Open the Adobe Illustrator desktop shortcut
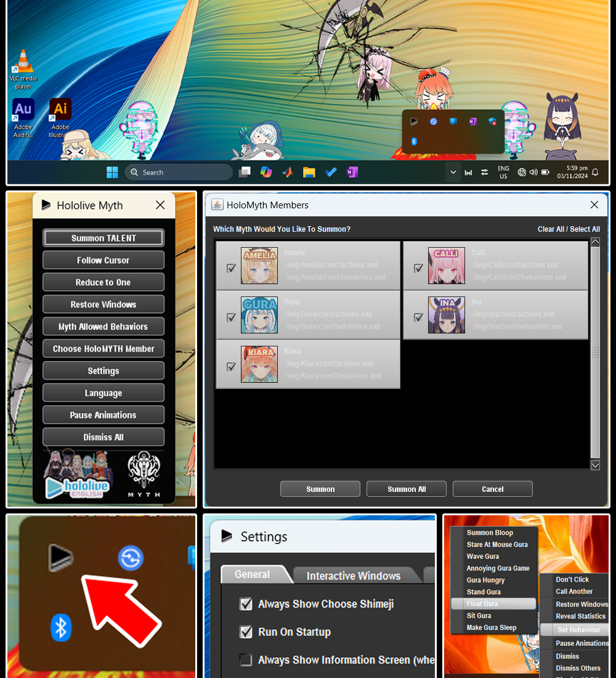Viewport: 616px width, 678px height. click(x=60, y=118)
